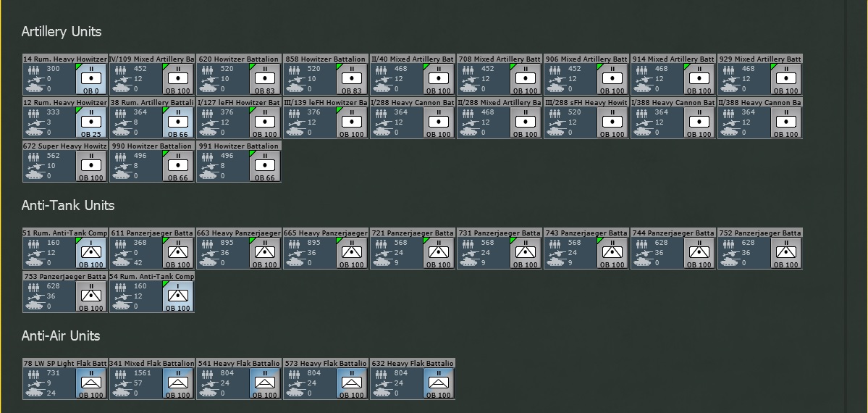868x413 pixels.
Task: Click the I/288 Heavy Cannon unit counter
Action: pos(439,122)
